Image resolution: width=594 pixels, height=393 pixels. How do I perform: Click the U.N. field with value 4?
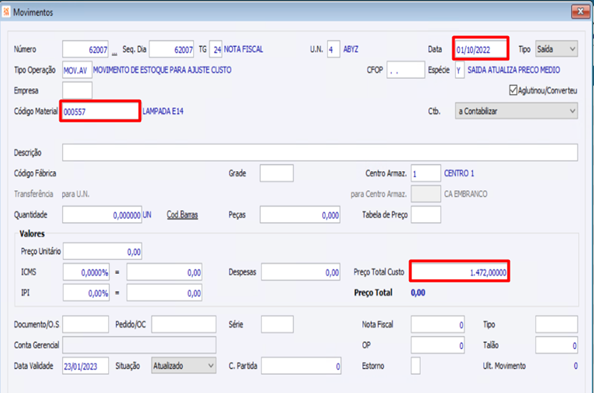tap(334, 49)
